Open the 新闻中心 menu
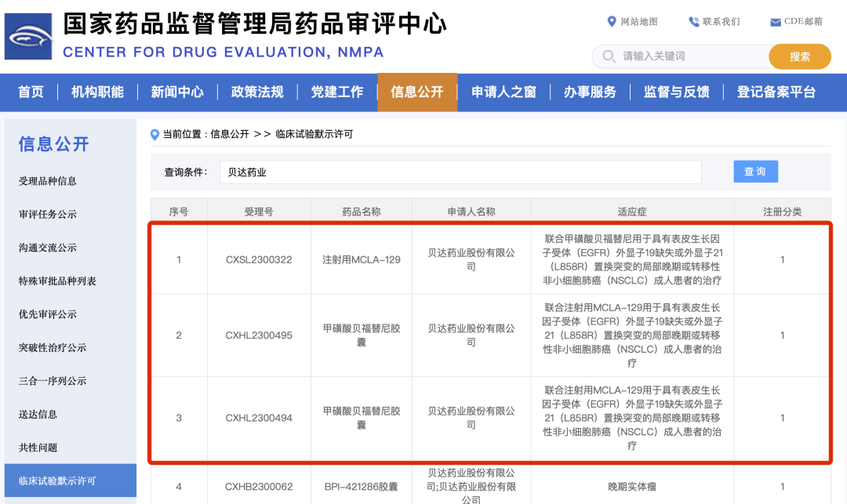 [x=176, y=92]
